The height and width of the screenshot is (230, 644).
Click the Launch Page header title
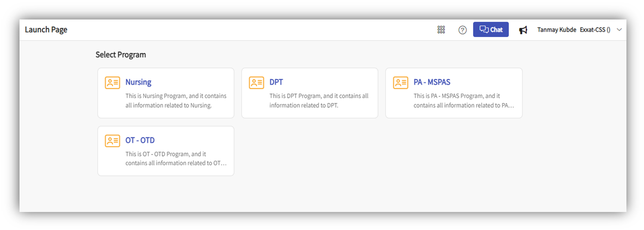click(46, 30)
